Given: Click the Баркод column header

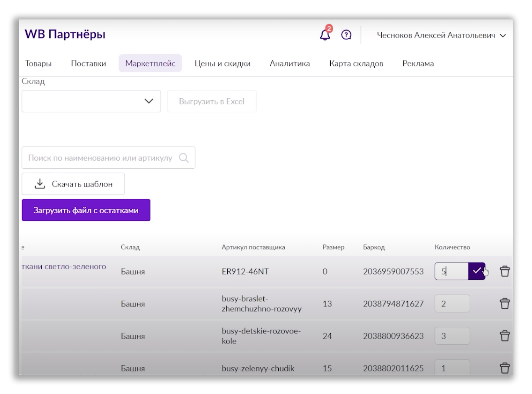Looking at the screenshot, I should pyautogui.click(x=374, y=247).
